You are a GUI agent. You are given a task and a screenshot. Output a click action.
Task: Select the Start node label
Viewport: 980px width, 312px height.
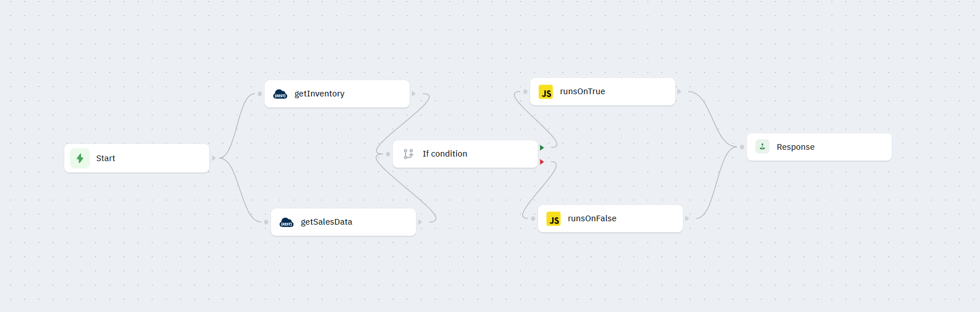click(105, 158)
